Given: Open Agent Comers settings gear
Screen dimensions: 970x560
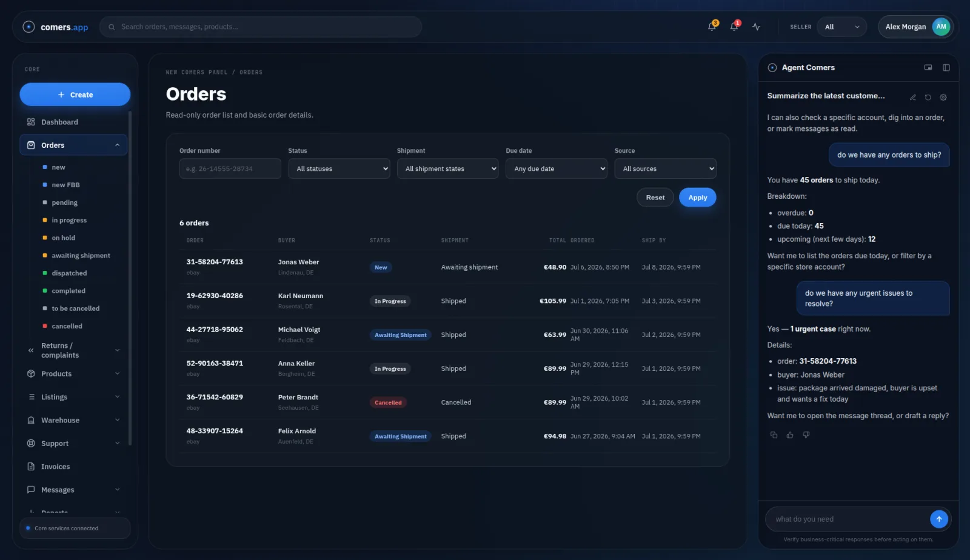Looking at the screenshot, I should pos(943,97).
